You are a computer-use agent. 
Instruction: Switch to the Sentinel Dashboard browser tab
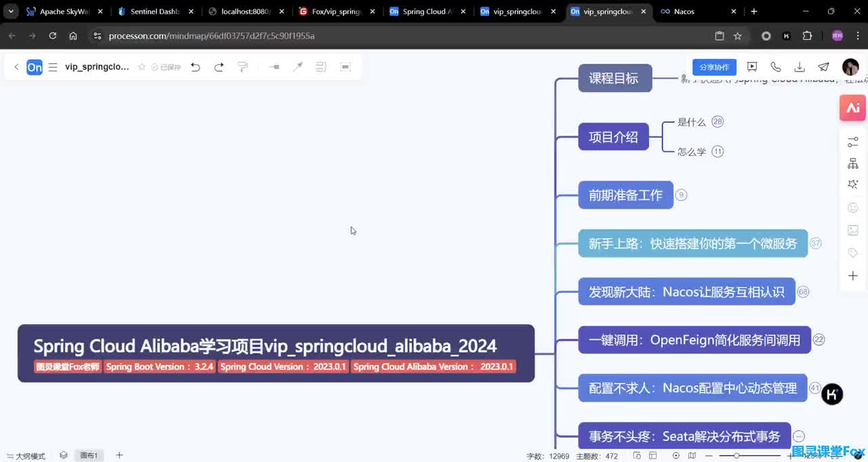point(155,12)
